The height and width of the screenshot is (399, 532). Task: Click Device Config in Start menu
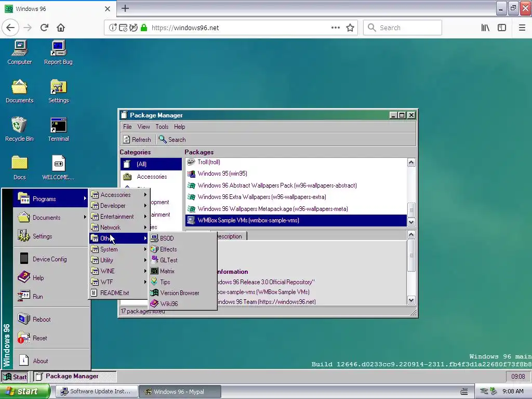[51, 259]
